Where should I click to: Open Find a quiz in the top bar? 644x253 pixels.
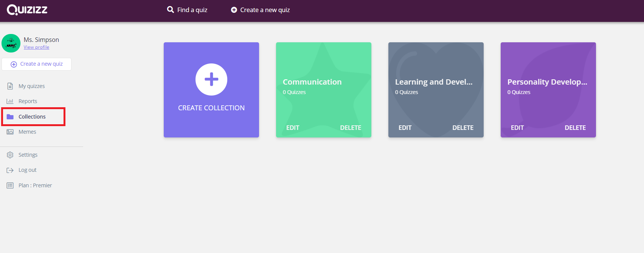[187, 10]
